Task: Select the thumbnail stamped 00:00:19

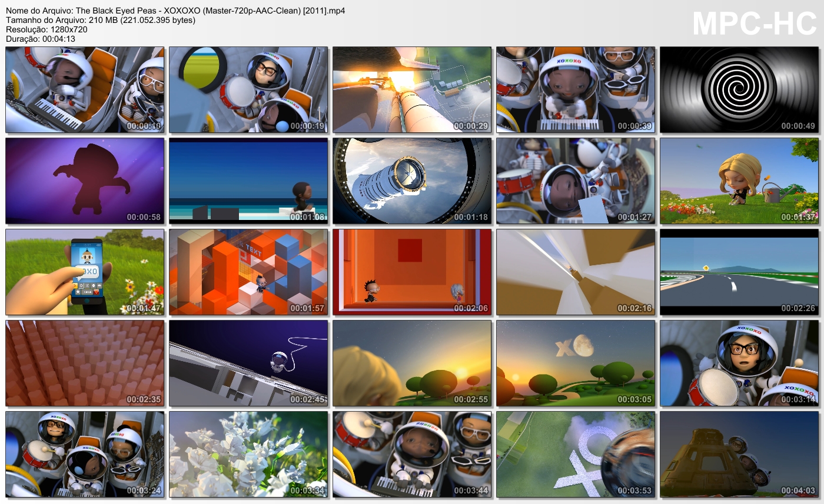Action: (x=248, y=90)
